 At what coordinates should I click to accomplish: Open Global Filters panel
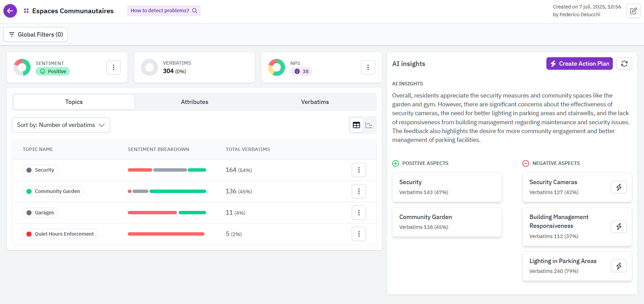click(36, 35)
